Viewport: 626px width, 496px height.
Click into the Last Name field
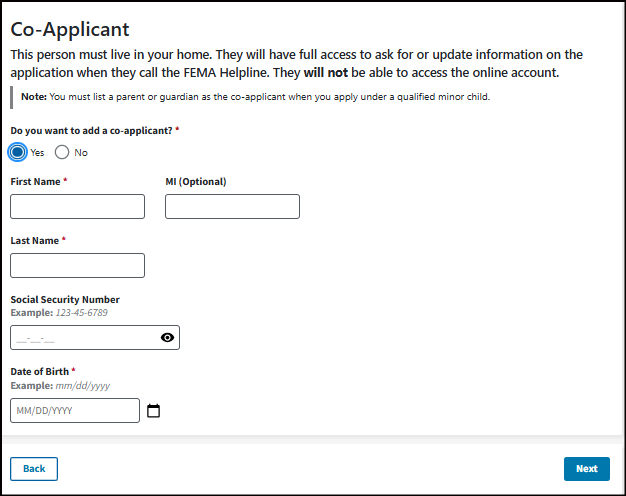click(77, 265)
